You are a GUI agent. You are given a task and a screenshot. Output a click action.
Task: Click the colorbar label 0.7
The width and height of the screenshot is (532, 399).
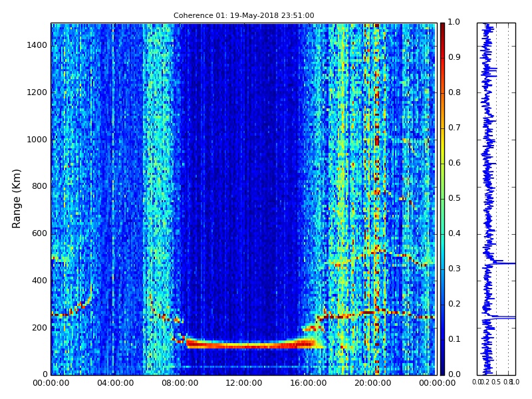454,128
